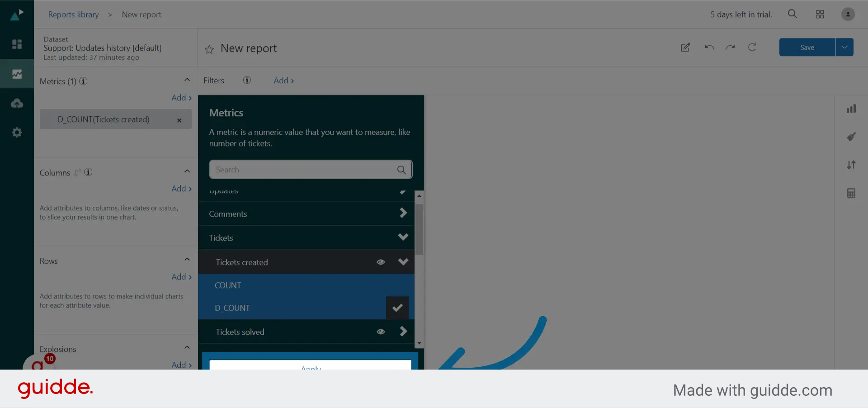Open the formatting brush panel
This screenshot has height=408, width=868.
(851, 137)
